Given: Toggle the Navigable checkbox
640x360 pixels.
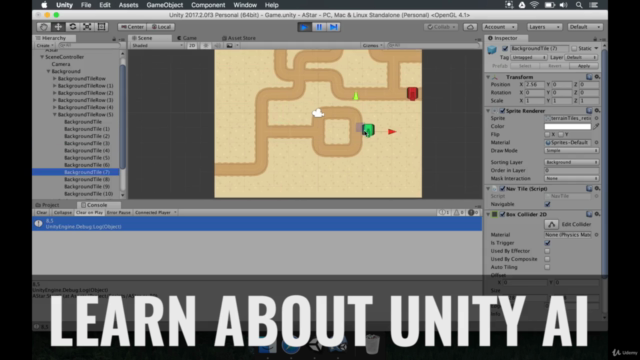Looking at the screenshot, I should click(547, 204).
